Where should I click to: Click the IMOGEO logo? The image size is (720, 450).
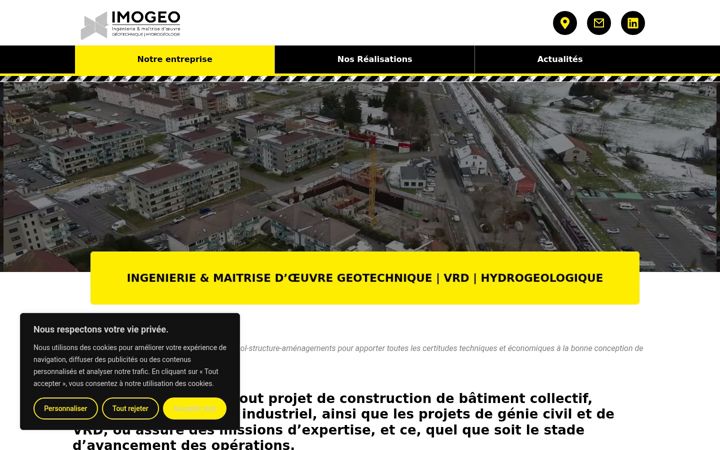(131, 24)
